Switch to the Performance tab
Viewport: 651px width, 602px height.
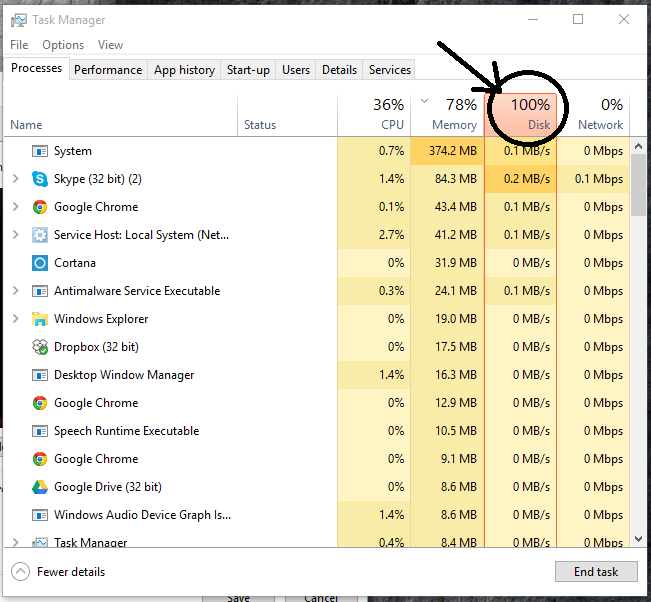(x=108, y=70)
